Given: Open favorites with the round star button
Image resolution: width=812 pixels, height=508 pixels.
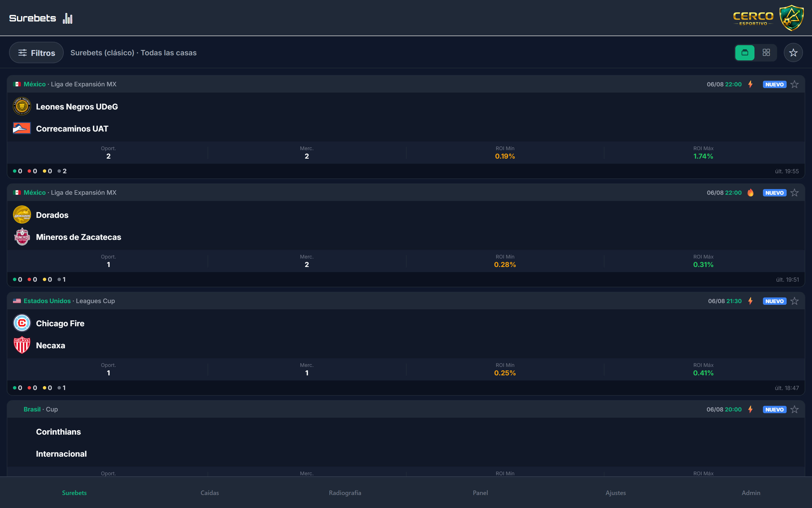Looking at the screenshot, I should (x=793, y=53).
